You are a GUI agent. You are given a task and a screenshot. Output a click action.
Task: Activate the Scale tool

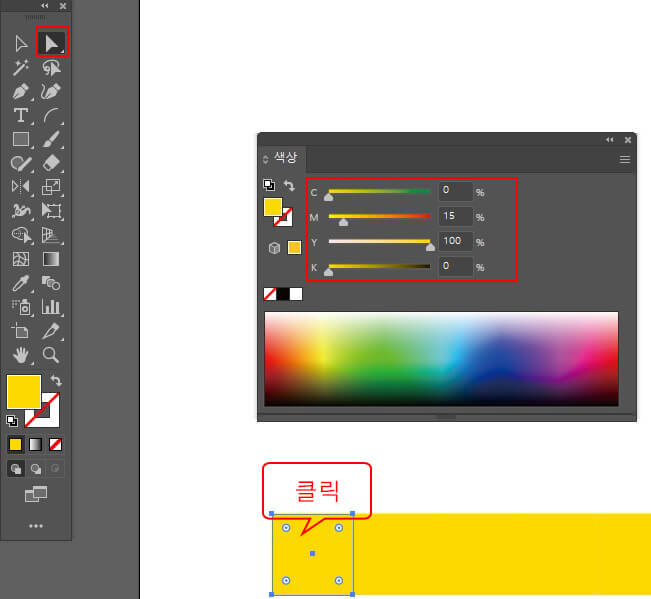click(51, 187)
